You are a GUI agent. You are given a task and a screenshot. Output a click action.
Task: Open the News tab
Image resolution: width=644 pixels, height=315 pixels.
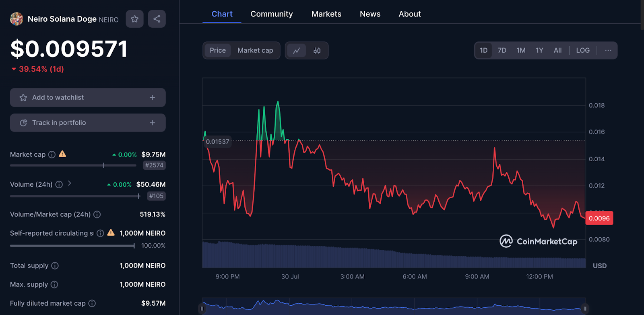tap(370, 14)
